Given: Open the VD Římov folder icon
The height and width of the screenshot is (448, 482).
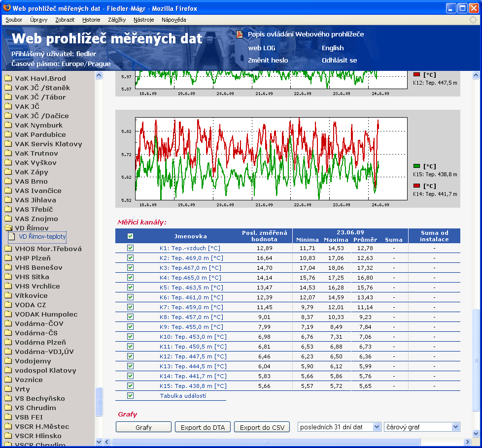Looking at the screenshot, I should (8, 228).
